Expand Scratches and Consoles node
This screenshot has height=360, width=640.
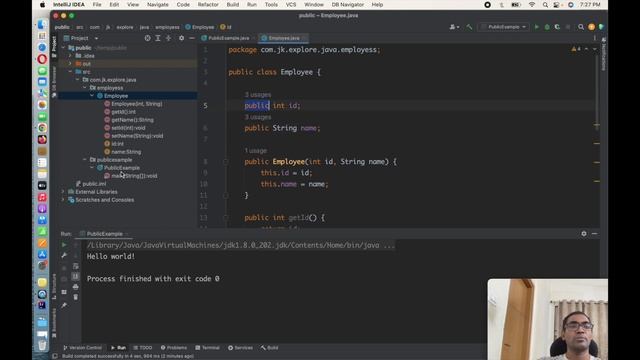coord(63,200)
